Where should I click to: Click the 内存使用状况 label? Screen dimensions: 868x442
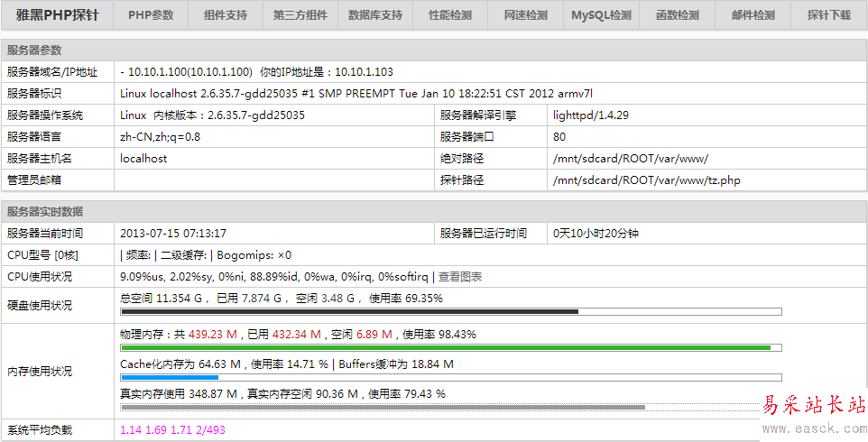pos(40,372)
